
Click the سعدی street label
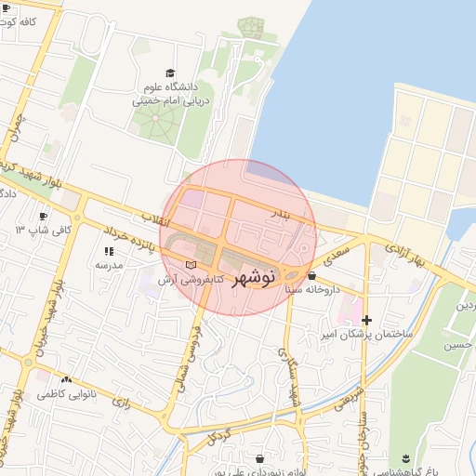[x=336, y=256]
